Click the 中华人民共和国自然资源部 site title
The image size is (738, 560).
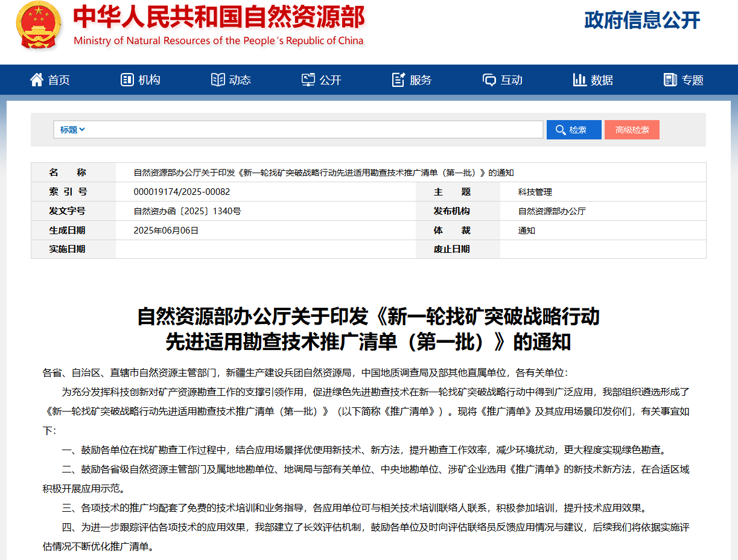pos(218,18)
